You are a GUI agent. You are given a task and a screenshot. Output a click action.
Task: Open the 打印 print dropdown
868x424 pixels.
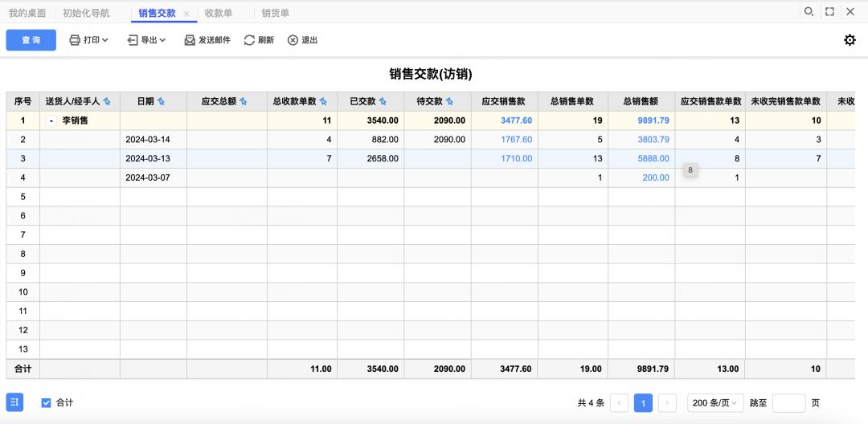point(88,40)
